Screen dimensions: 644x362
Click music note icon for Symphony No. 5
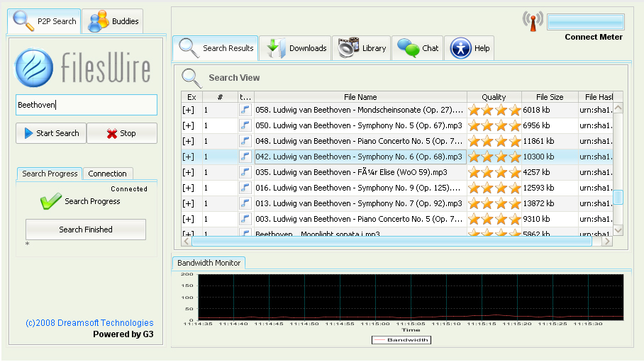point(245,125)
